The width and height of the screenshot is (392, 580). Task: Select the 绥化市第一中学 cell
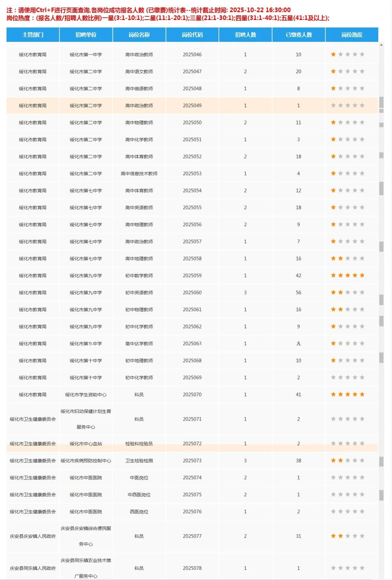[x=86, y=54]
